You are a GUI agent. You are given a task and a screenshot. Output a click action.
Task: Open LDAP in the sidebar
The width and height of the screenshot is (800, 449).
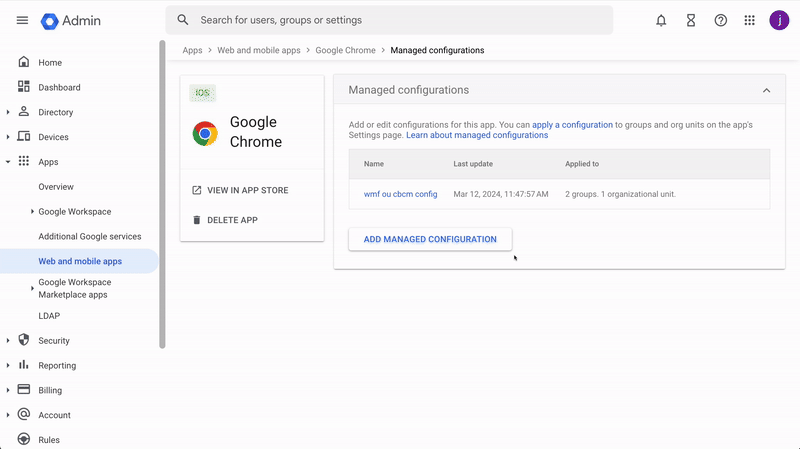(x=49, y=316)
